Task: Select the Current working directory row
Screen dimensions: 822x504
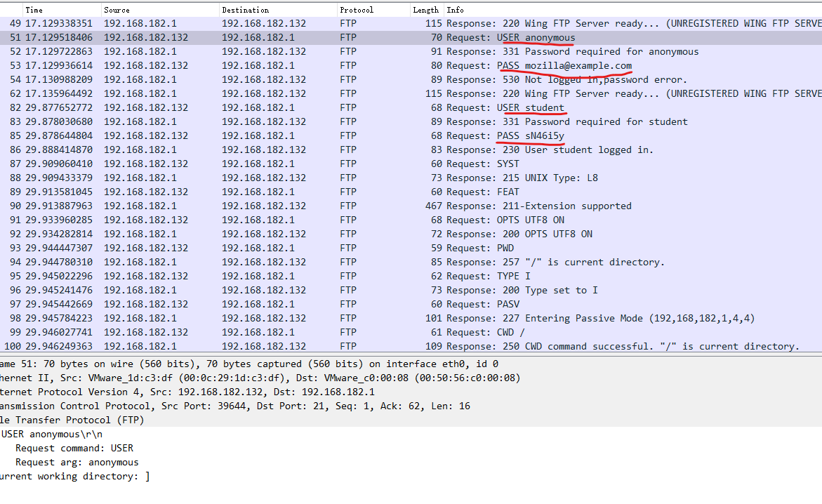Action: [x=411, y=476]
